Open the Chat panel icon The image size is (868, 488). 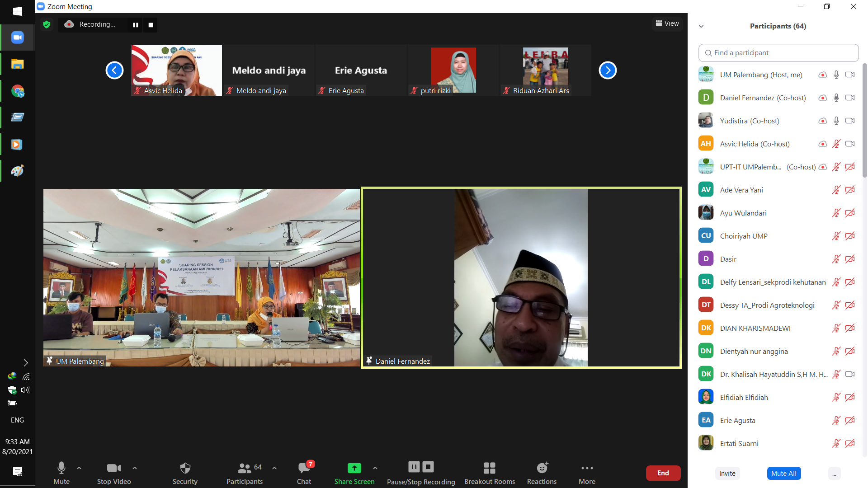point(304,468)
